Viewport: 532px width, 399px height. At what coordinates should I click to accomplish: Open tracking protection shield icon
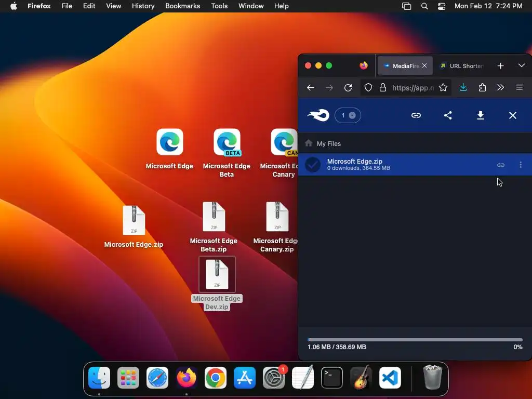click(x=368, y=87)
